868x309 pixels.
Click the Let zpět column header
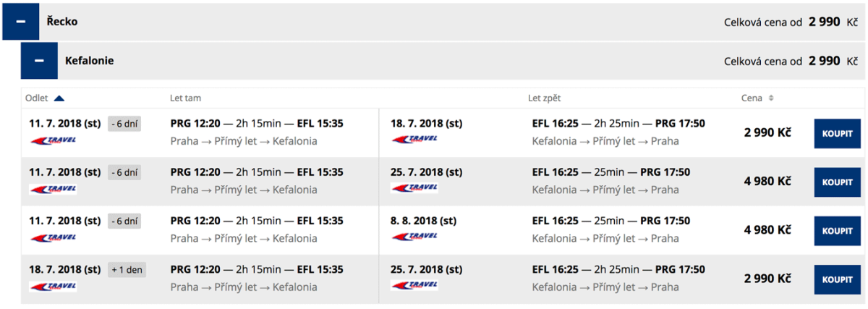(544, 98)
